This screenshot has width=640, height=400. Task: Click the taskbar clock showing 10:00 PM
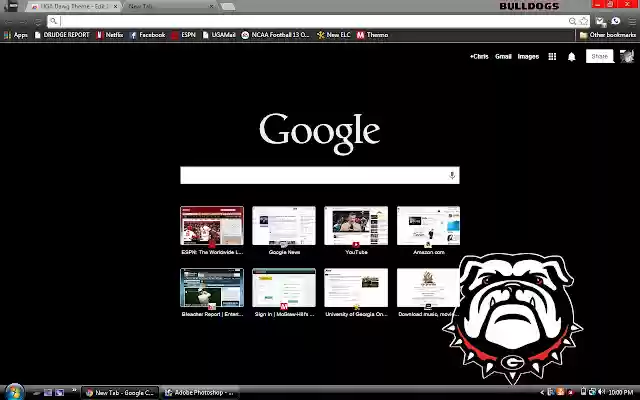tap(620, 393)
